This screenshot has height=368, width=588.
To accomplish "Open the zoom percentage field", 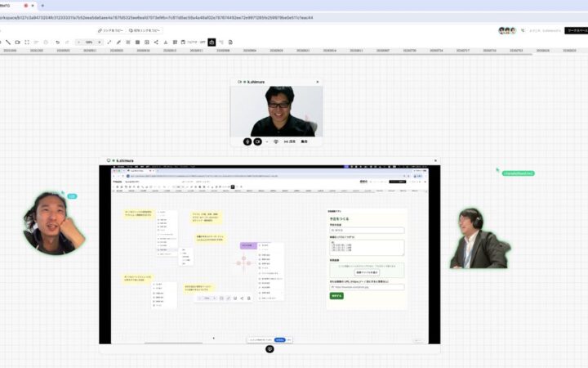I will point(89,43).
